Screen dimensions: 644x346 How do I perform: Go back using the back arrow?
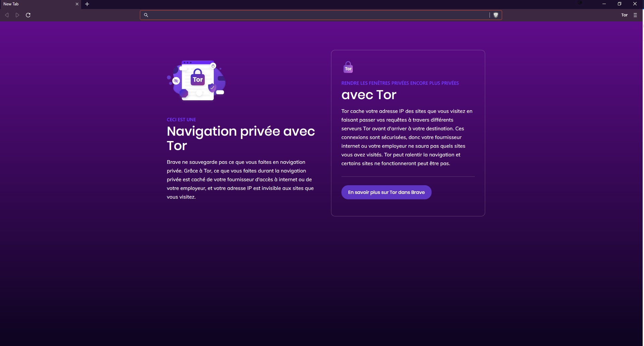pos(7,15)
